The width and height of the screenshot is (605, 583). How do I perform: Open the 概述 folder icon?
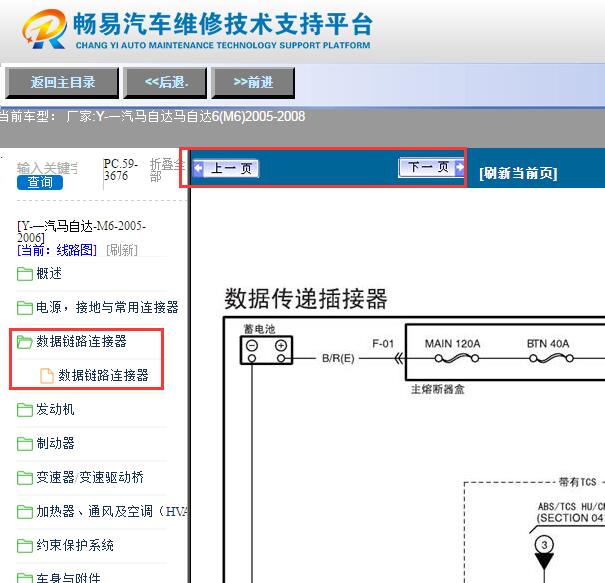point(25,274)
